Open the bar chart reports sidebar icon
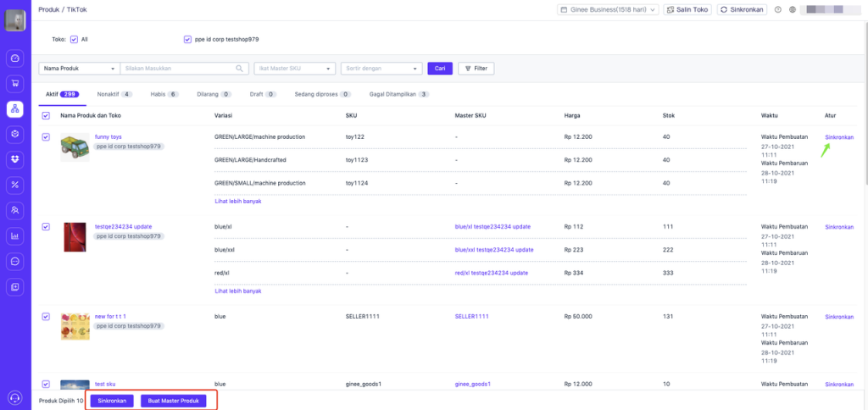 [x=15, y=235]
